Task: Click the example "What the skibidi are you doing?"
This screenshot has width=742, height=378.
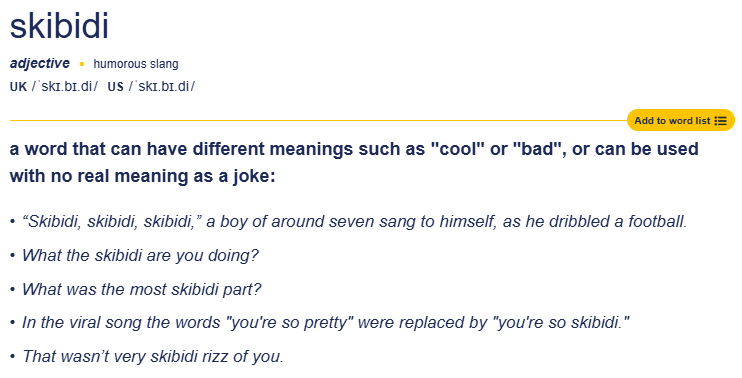Action: point(140,255)
